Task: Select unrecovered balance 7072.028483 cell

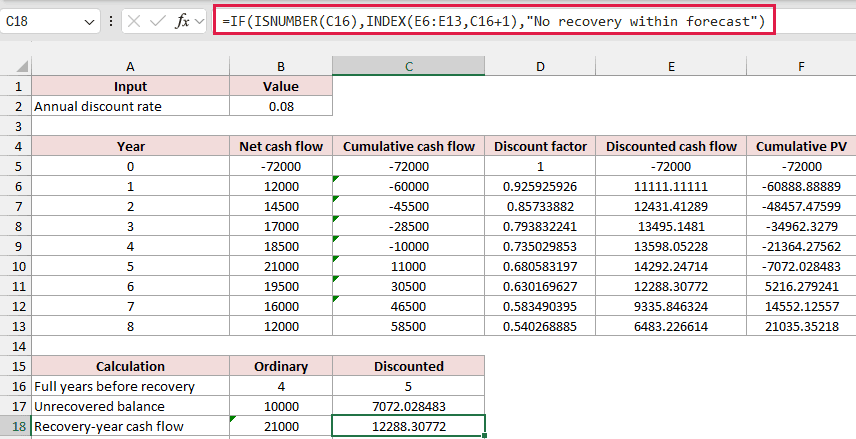Action: coord(408,406)
